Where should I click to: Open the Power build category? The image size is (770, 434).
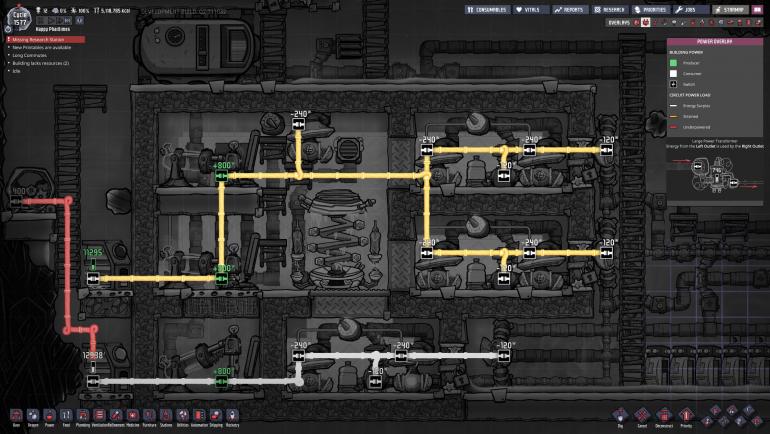(50, 416)
